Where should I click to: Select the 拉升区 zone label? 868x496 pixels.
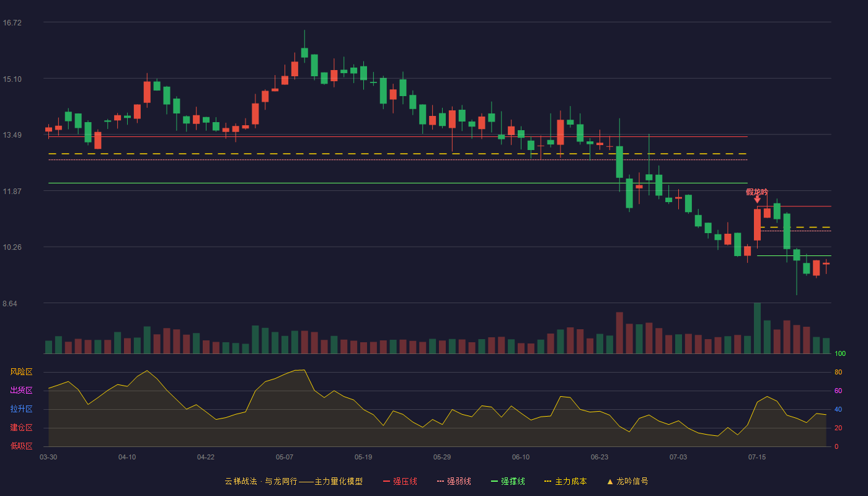[21, 409]
